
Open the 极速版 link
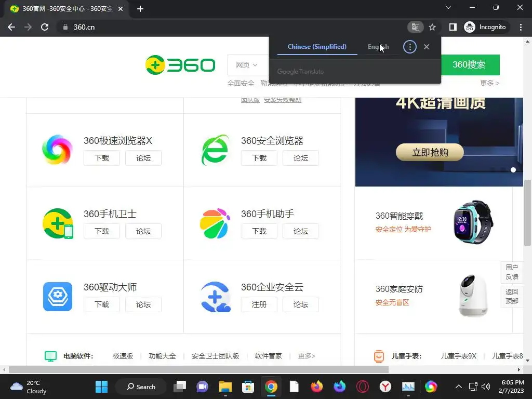123,356
